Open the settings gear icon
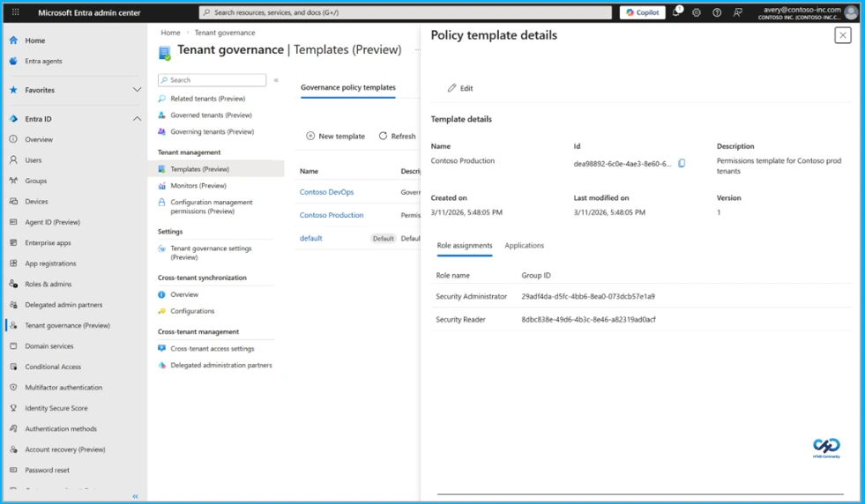This screenshot has height=504, width=865. pyautogui.click(x=697, y=12)
